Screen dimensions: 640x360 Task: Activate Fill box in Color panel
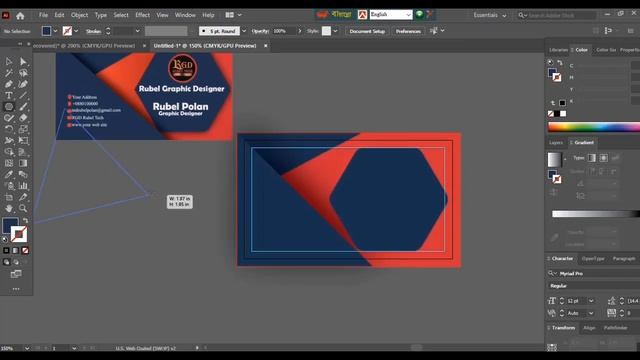pyautogui.click(x=552, y=73)
